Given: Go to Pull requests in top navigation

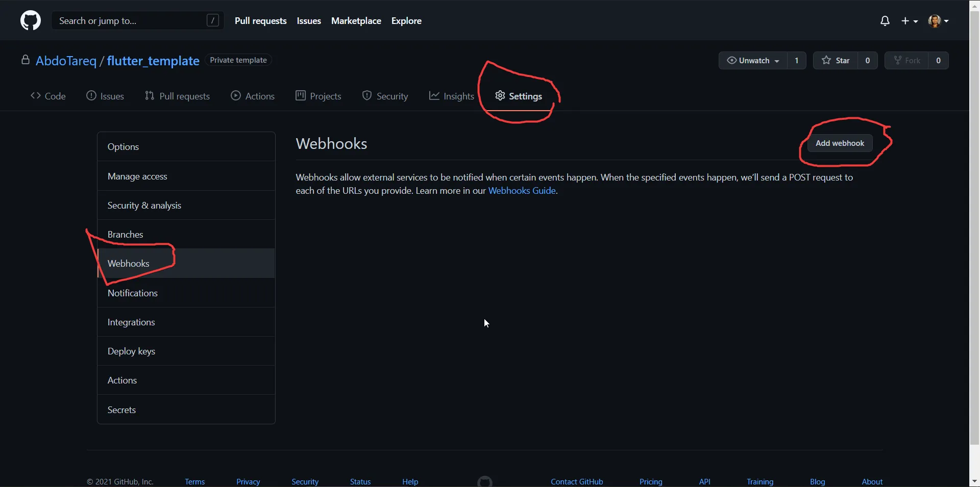Looking at the screenshot, I should [x=261, y=21].
